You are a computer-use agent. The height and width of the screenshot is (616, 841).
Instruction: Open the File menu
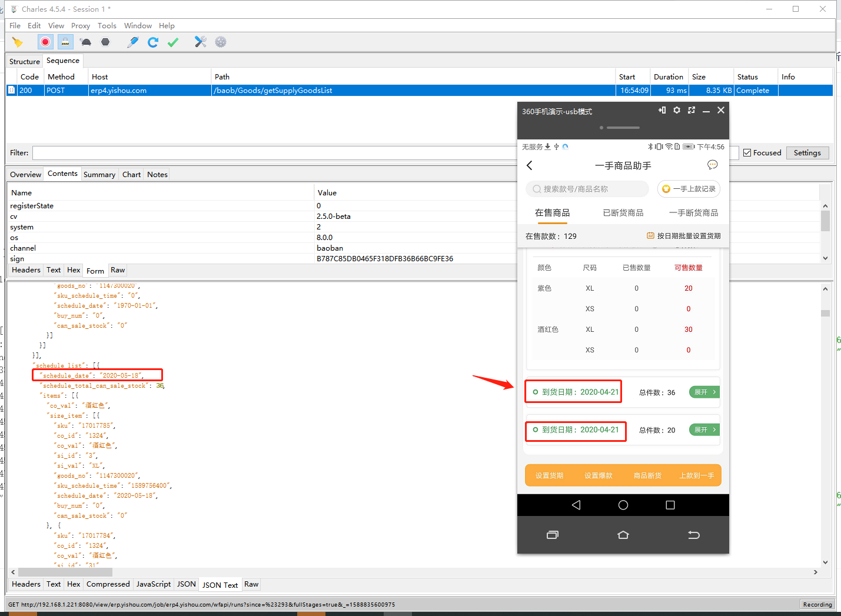coord(15,25)
